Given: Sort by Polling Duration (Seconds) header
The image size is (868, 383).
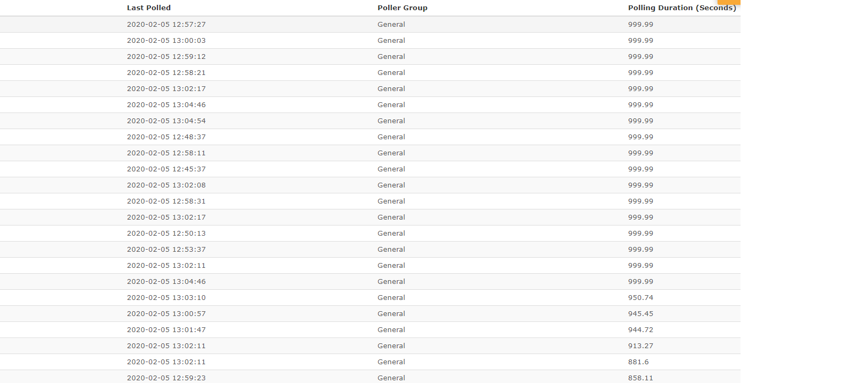Looking at the screenshot, I should 682,8.
